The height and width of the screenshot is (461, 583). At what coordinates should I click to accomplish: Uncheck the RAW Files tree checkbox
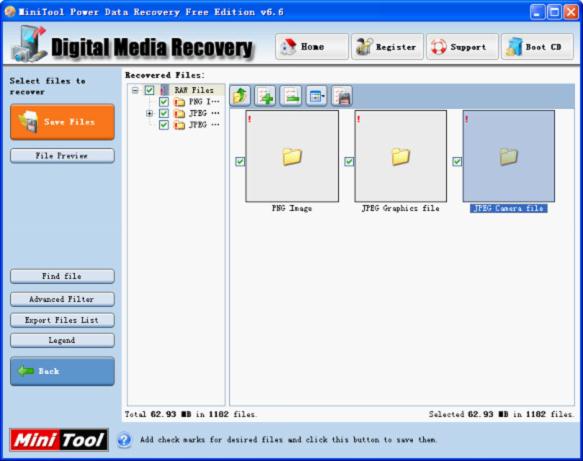coord(149,90)
